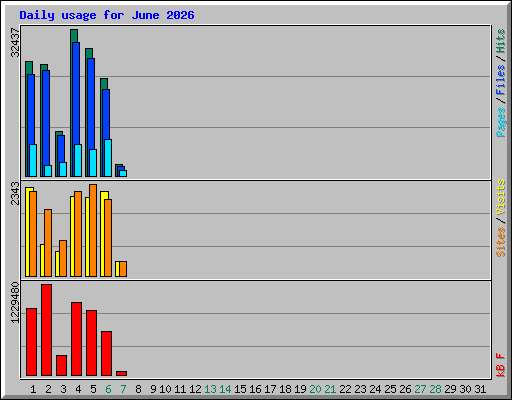This screenshot has width=512, height=400.
Task: Click day 15 on the date axis
Action: coord(240,389)
